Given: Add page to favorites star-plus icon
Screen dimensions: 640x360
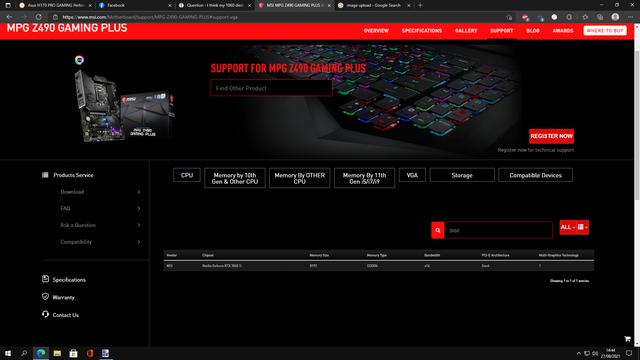Looking at the screenshot, I should coord(509,17).
